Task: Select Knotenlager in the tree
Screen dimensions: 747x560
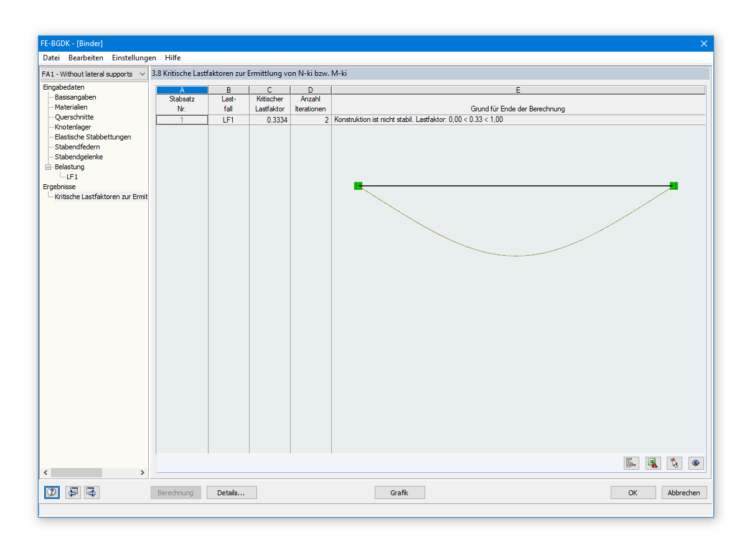Action: coord(73,127)
